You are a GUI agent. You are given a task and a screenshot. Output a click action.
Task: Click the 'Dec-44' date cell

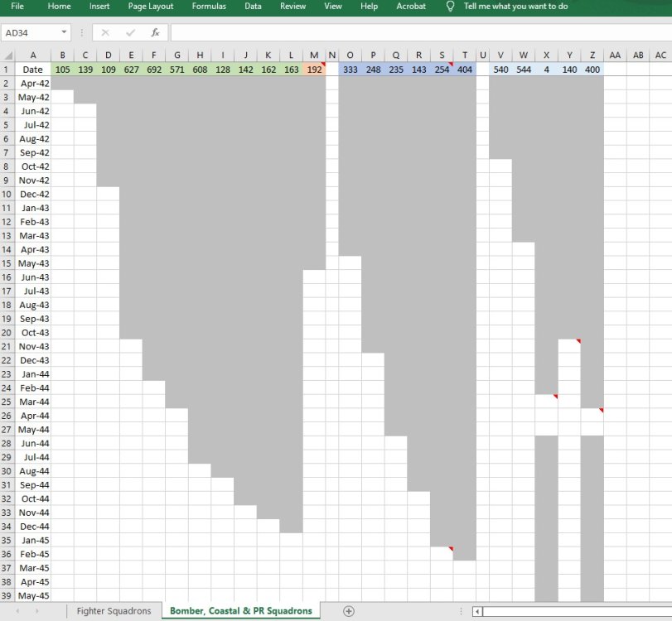32,527
